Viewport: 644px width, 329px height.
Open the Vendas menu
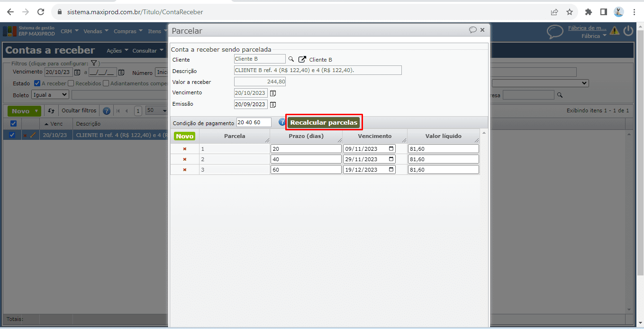(96, 31)
